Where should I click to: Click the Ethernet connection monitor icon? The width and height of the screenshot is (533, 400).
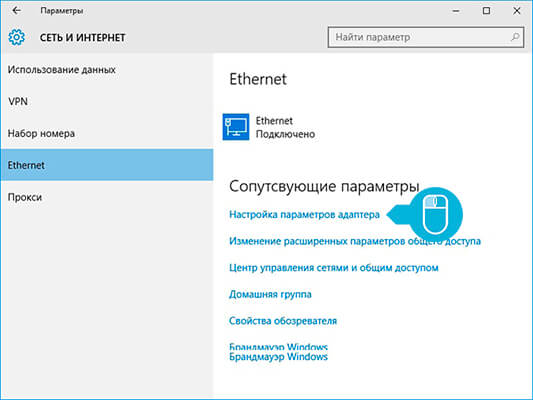point(236,127)
